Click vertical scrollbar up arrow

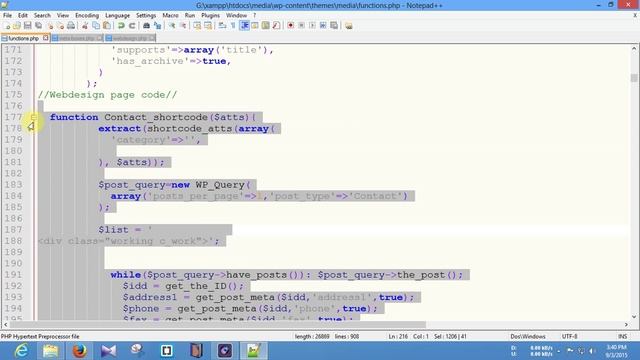point(634,49)
